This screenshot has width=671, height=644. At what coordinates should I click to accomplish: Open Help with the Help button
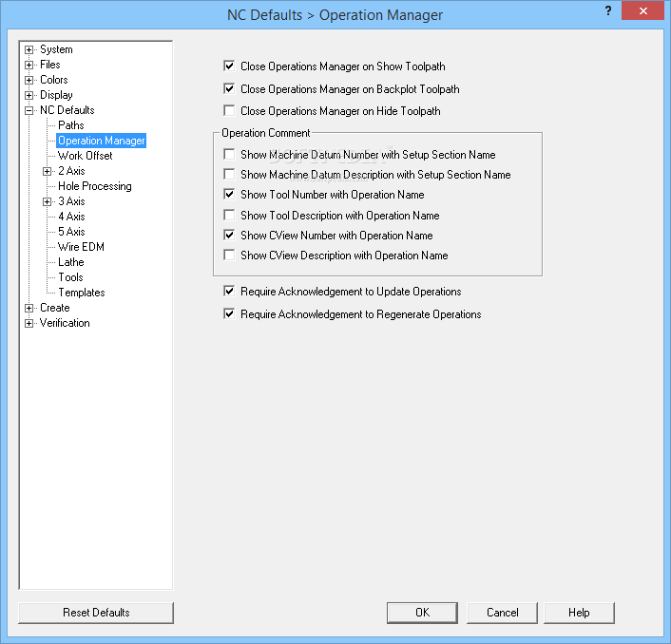[579, 613]
